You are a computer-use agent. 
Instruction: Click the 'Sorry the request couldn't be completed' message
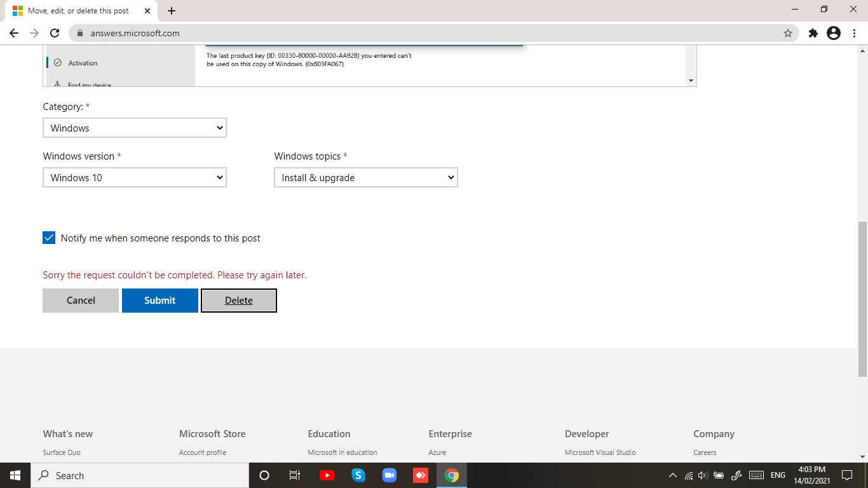(x=175, y=275)
